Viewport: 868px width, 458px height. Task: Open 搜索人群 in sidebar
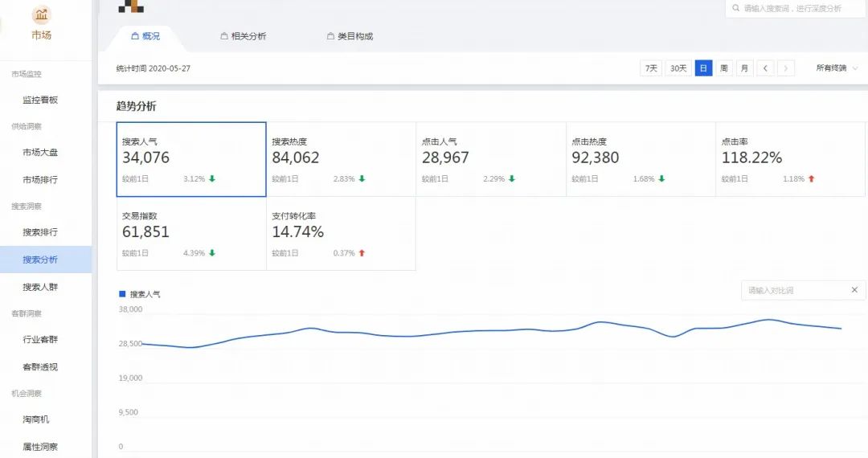click(40, 287)
